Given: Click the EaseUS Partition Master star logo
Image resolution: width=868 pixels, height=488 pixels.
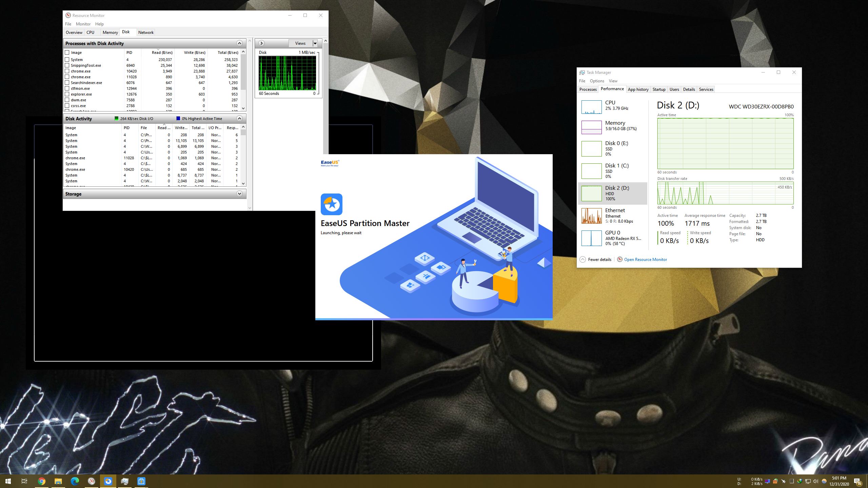Looking at the screenshot, I should coord(332,204).
